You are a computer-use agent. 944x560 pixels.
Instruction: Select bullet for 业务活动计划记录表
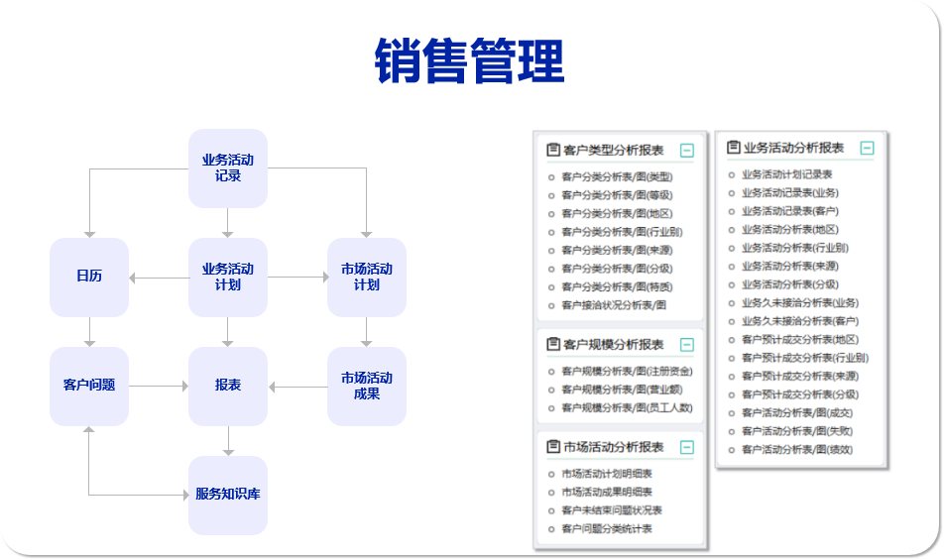pyautogui.click(x=732, y=174)
